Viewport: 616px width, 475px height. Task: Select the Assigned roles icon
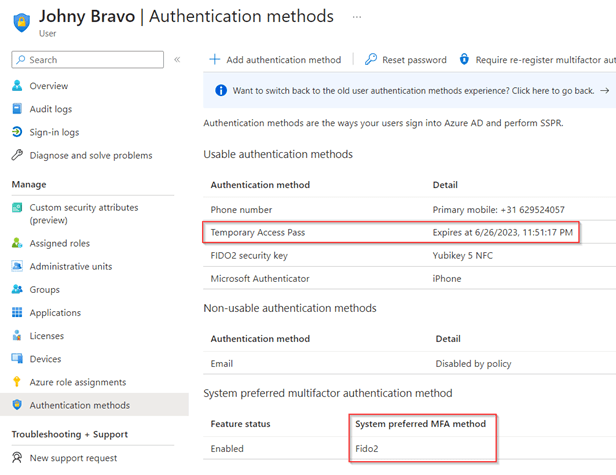coord(17,243)
